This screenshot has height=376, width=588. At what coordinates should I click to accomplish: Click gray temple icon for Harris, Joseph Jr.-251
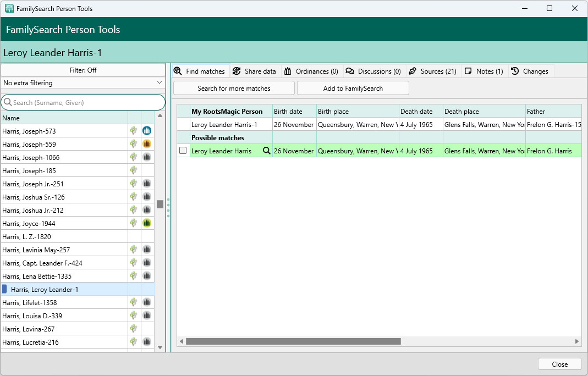click(147, 184)
